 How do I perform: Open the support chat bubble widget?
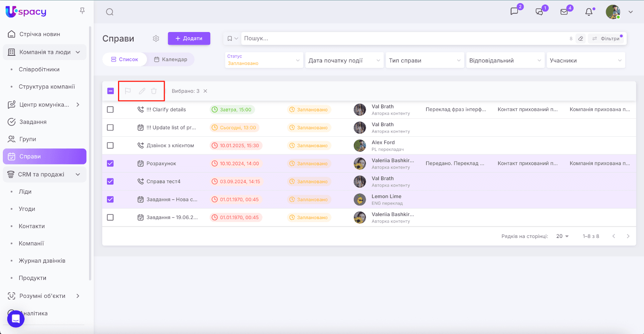pyautogui.click(x=16, y=319)
